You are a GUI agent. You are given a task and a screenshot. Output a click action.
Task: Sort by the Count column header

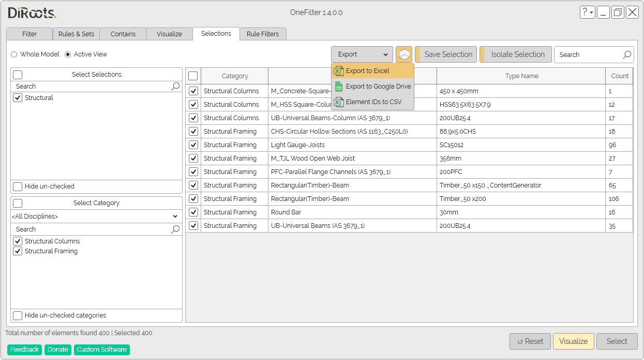click(619, 76)
